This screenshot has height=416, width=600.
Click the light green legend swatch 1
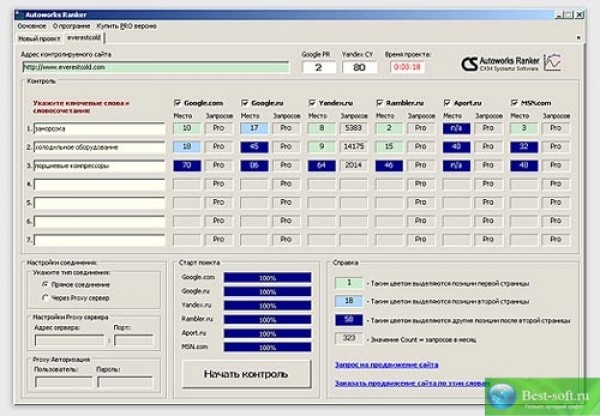point(349,283)
